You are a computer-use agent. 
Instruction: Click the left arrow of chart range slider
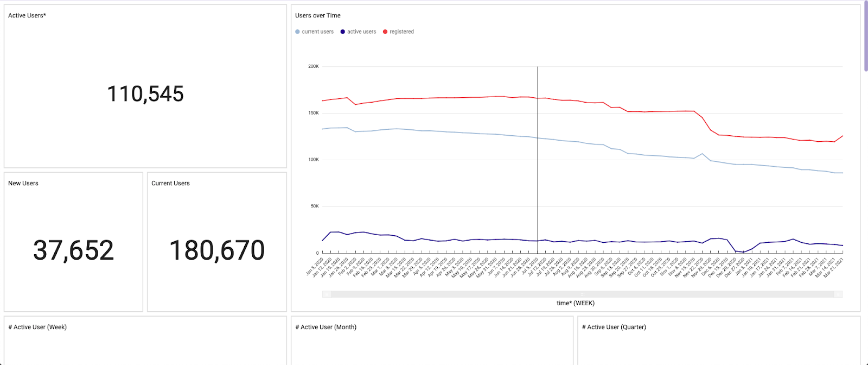[327, 294]
